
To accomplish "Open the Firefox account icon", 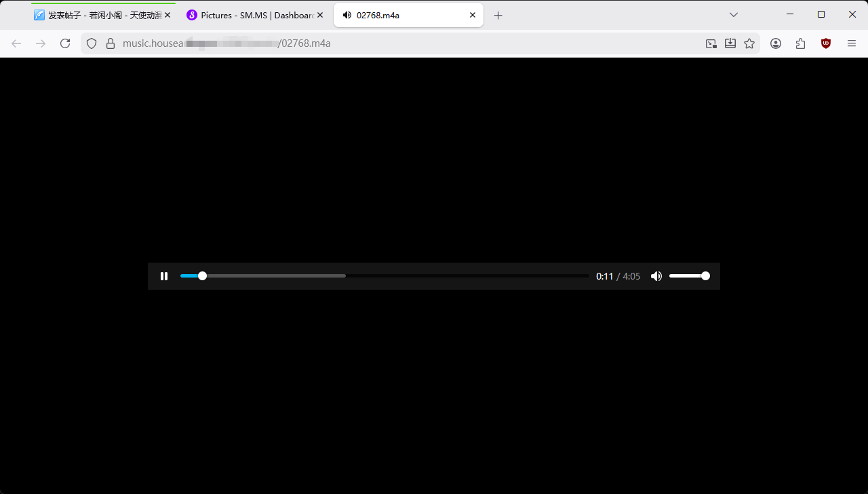I will [x=776, y=43].
